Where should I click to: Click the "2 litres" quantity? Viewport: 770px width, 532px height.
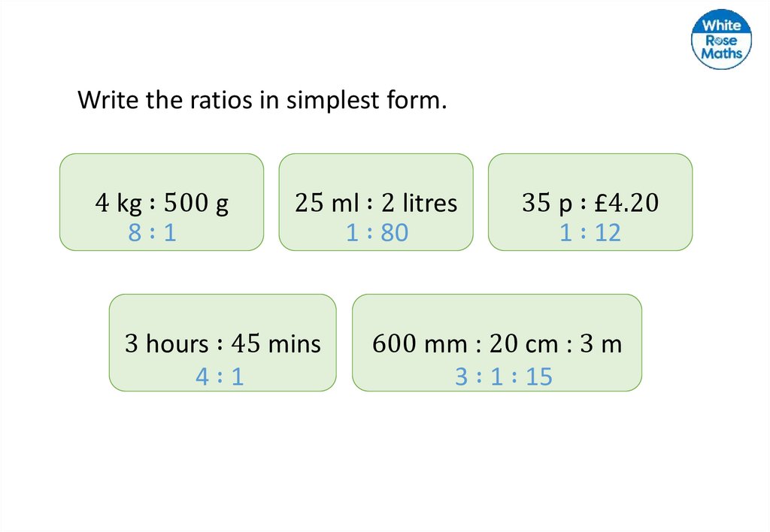click(418, 204)
